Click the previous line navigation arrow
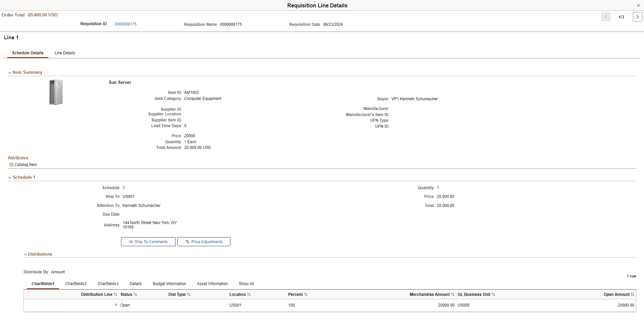644x320 pixels. click(605, 16)
